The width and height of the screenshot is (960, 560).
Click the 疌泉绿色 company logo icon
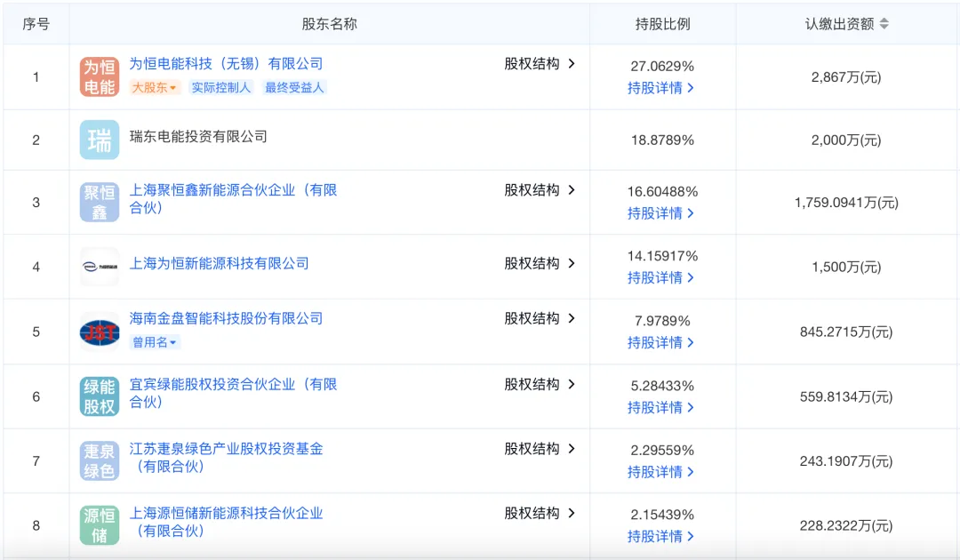pos(100,460)
